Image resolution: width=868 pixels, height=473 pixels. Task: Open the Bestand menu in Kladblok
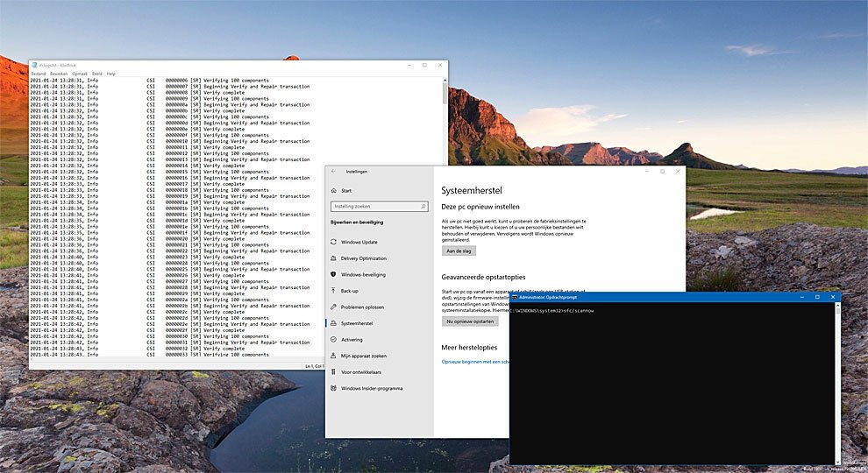[39, 74]
